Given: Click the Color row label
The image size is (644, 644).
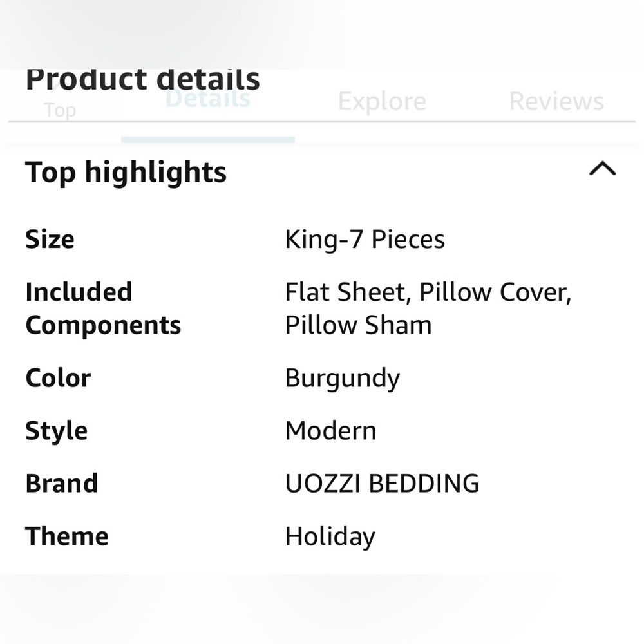Looking at the screenshot, I should tap(57, 377).
